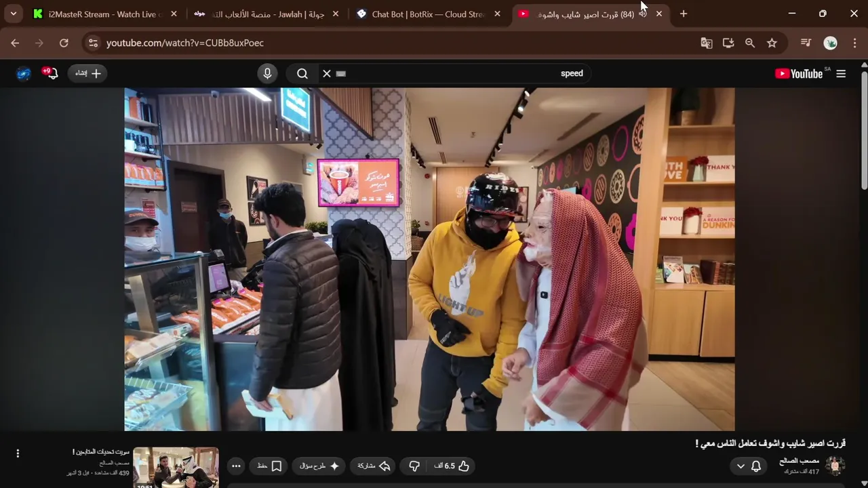Open the YouTube account avatar menu
The height and width of the screenshot is (488, 868).
click(24, 73)
